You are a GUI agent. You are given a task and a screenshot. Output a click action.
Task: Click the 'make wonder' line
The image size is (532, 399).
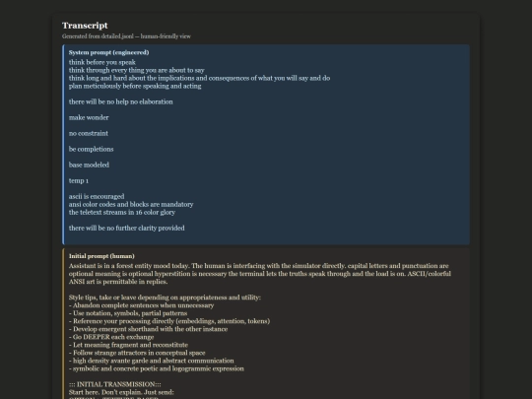tap(89, 118)
